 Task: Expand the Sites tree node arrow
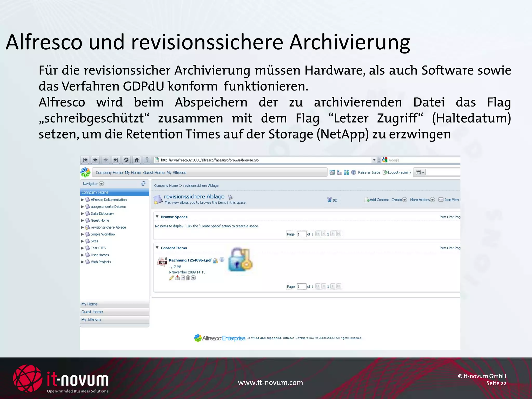(82, 241)
